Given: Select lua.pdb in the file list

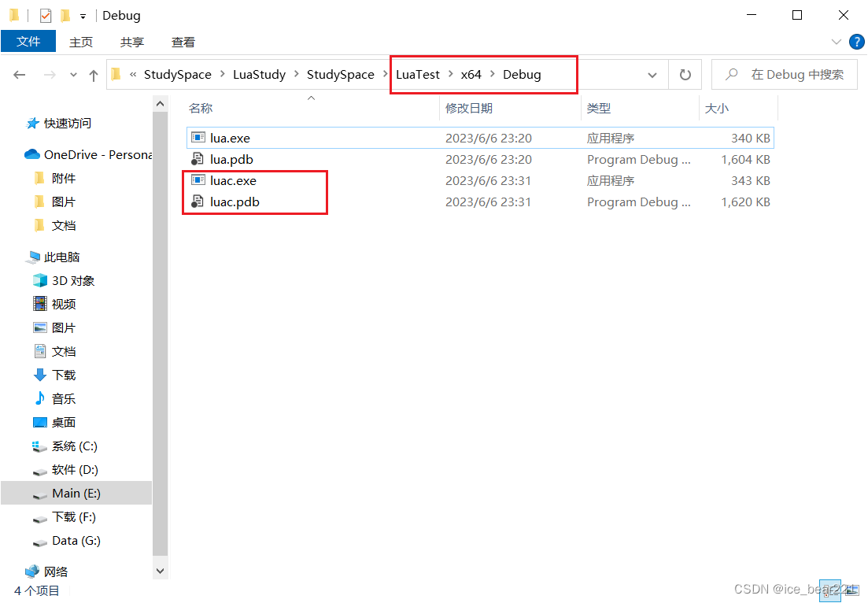Looking at the screenshot, I should tap(232, 159).
